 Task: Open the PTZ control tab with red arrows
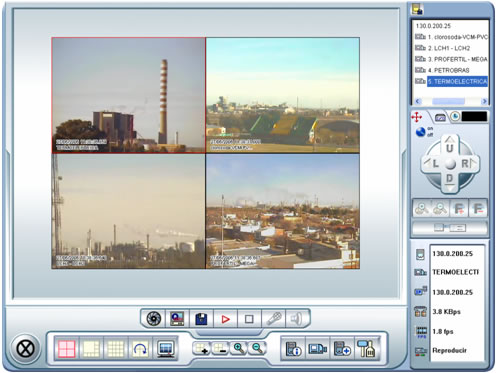(x=417, y=117)
